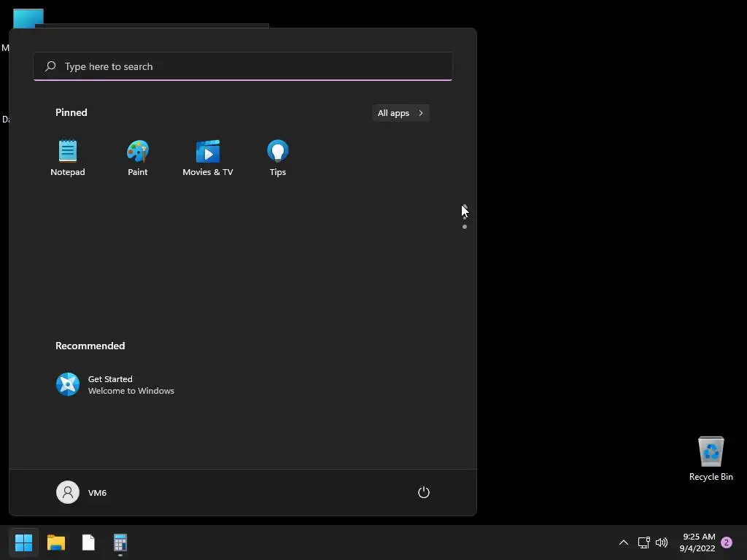This screenshot has width=747, height=560.
Task: Click the Recommended section heading
Action: click(90, 346)
